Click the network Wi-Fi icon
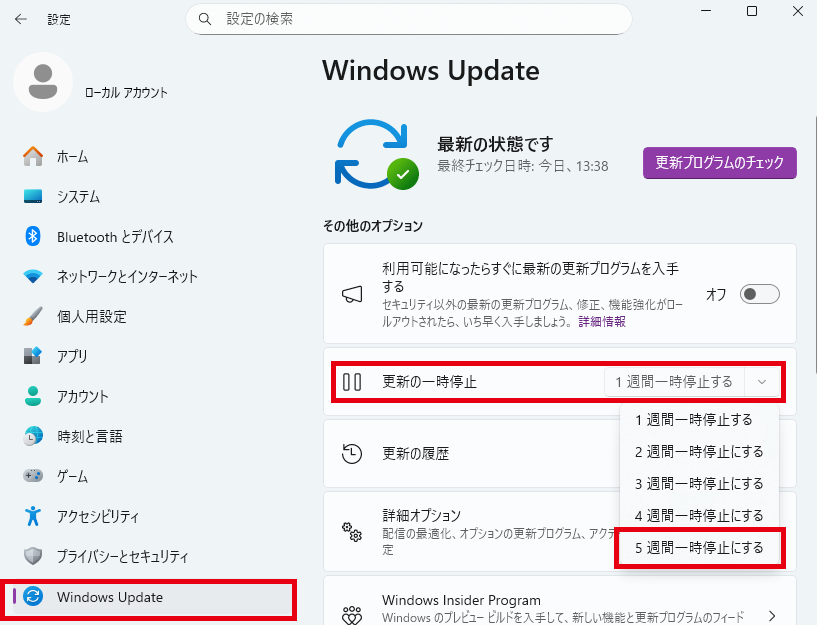The height and width of the screenshot is (625, 817). pyautogui.click(x=33, y=277)
